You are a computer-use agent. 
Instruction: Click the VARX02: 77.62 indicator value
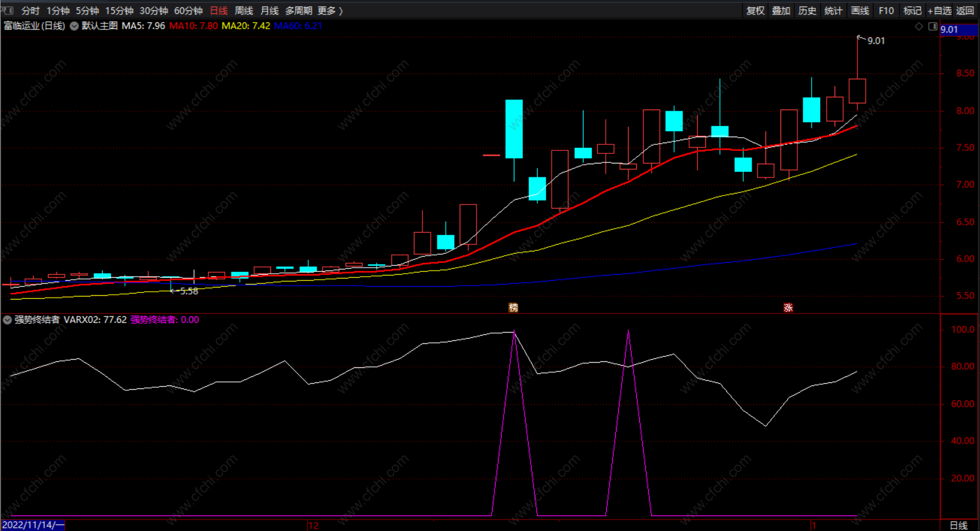pos(95,320)
